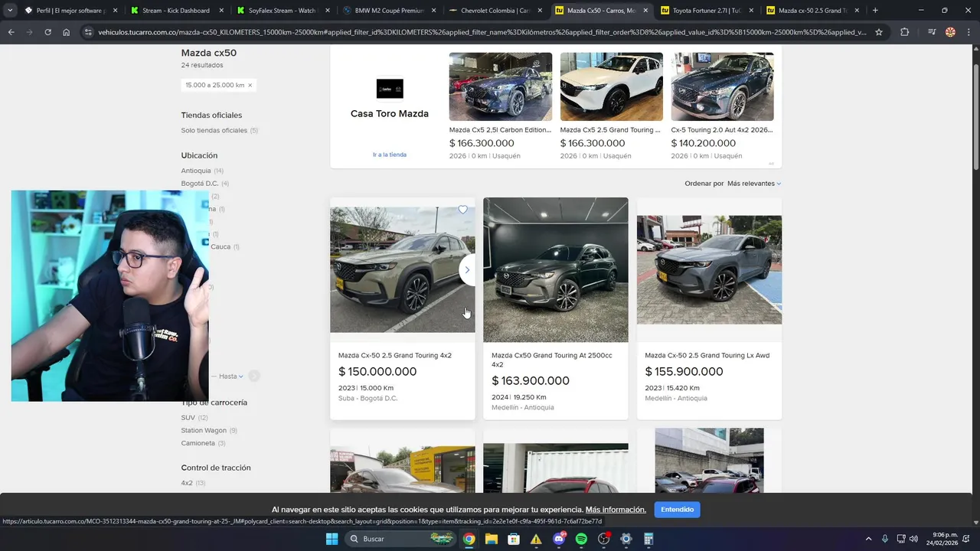Viewport: 980px width, 551px height.
Task: Switch to SoyFalex Stream tab
Action: 280,11
